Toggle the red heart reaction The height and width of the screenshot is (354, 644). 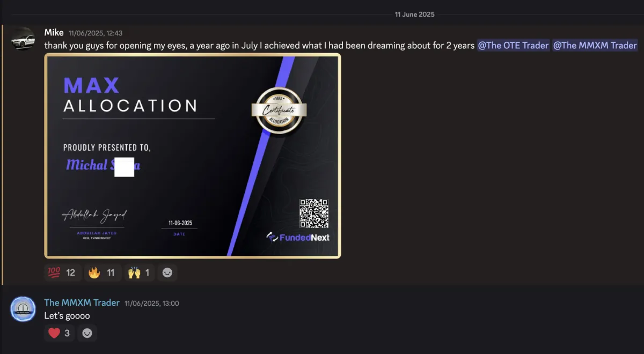click(x=60, y=333)
